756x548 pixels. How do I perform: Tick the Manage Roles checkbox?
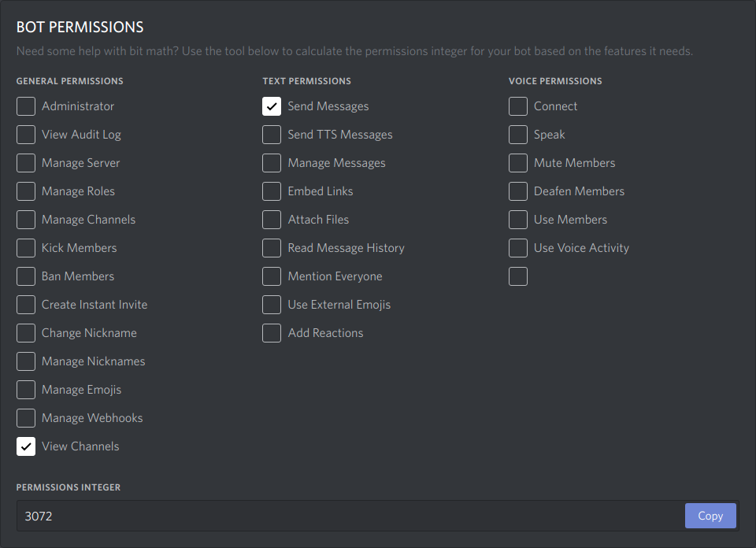(x=26, y=191)
